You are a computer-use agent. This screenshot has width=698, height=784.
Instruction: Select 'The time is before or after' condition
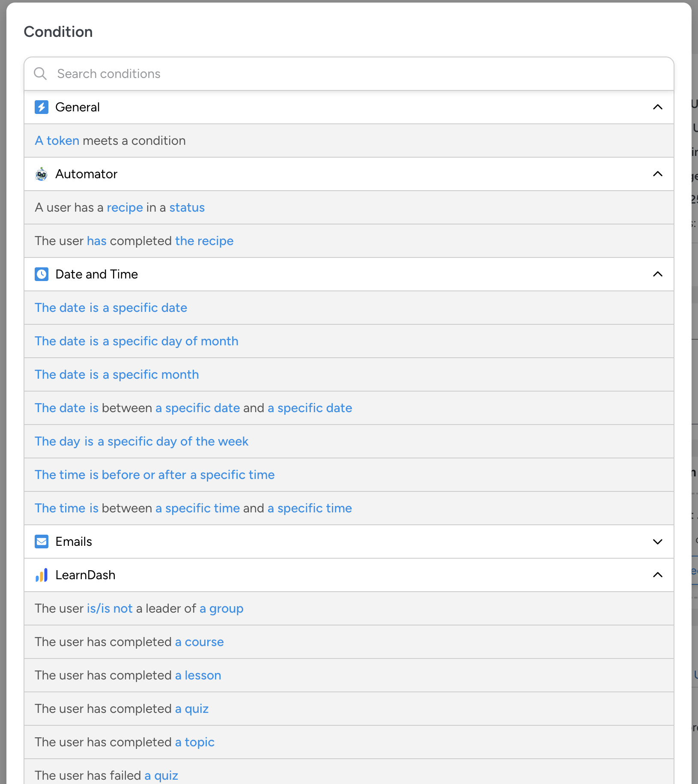pyautogui.click(x=155, y=475)
